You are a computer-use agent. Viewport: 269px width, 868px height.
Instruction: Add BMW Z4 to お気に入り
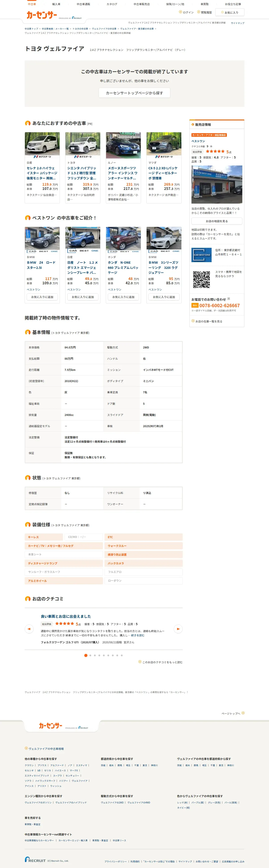[x=42, y=297]
